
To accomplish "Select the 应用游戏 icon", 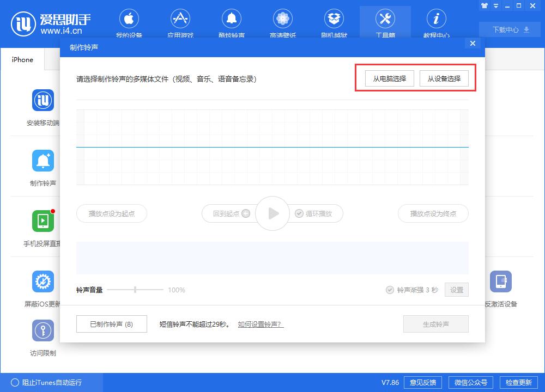I will point(180,22).
